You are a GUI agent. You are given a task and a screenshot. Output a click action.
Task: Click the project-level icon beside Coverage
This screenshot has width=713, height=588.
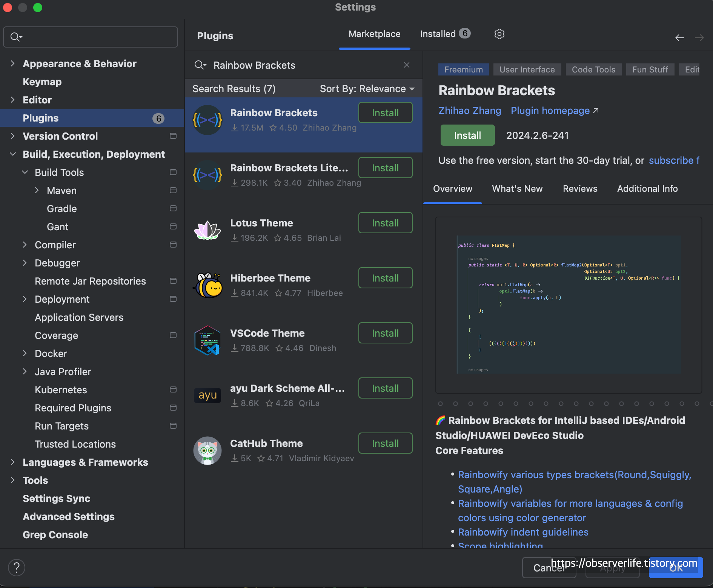173,335
